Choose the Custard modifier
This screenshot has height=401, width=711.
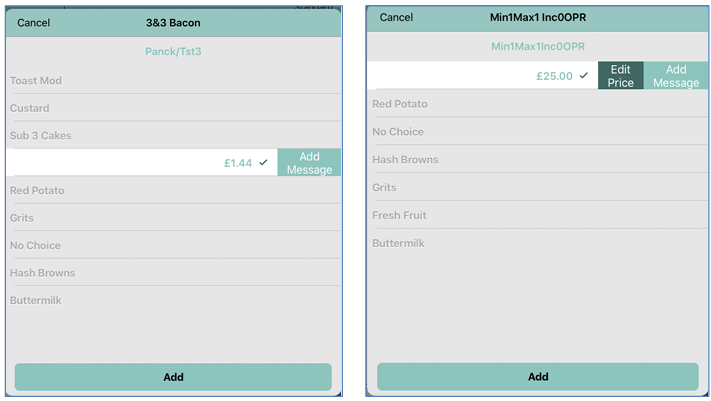coord(30,108)
